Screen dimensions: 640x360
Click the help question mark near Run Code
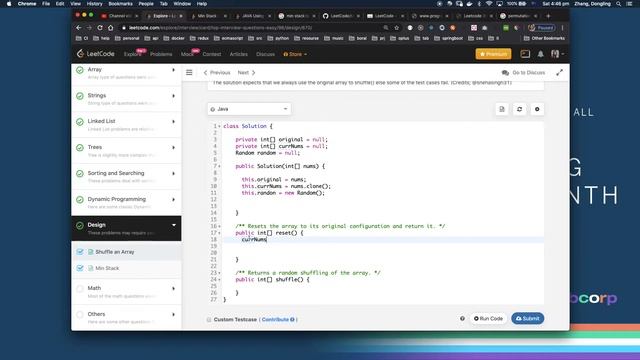point(462,318)
